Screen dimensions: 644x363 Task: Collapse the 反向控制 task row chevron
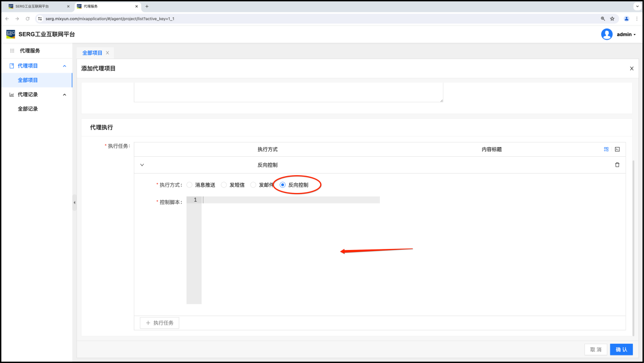point(142,165)
